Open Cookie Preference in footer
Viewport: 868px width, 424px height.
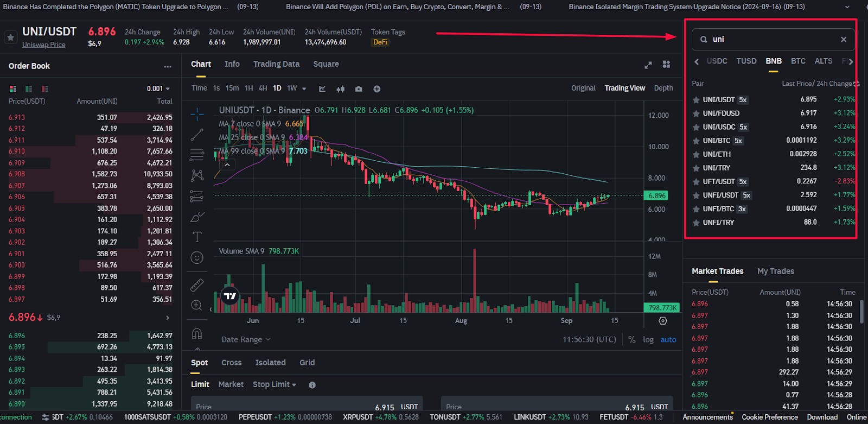pyautogui.click(x=770, y=417)
